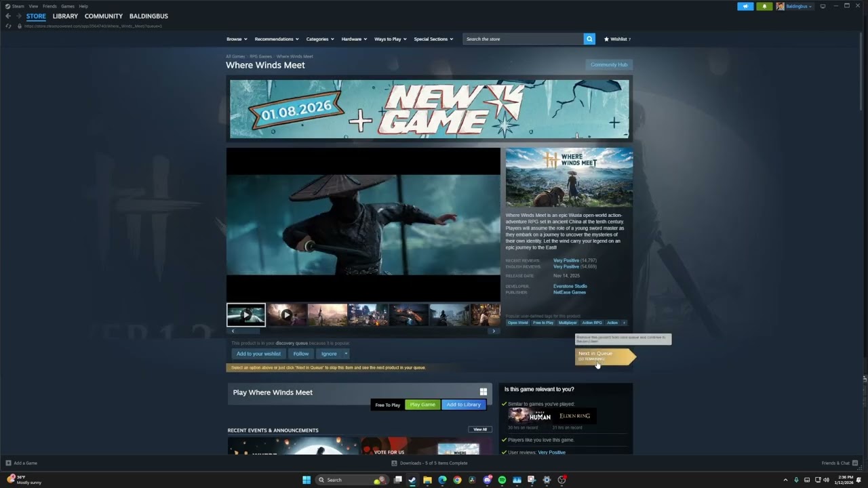Open Discord from the taskbar
The height and width of the screenshot is (488, 868).
point(487,480)
